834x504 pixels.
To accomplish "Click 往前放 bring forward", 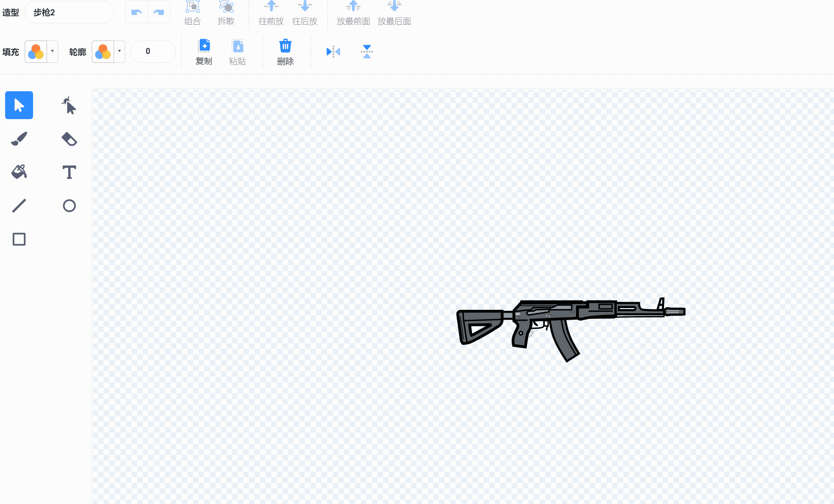I will coord(271,13).
